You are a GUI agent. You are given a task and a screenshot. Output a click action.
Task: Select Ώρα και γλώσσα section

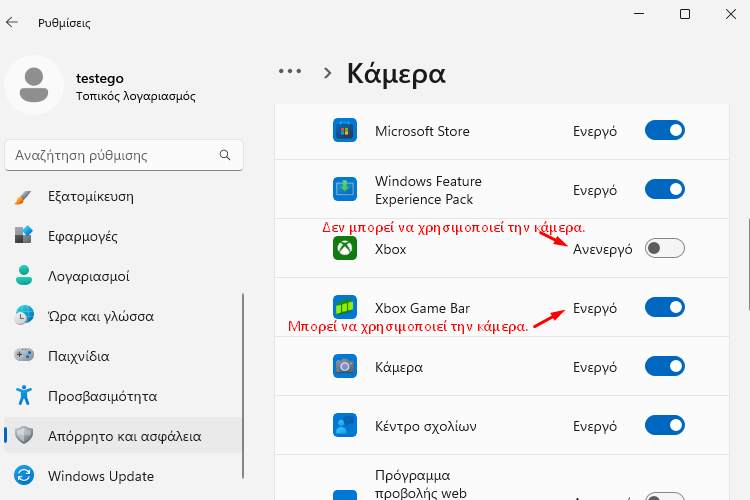tap(123, 316)
